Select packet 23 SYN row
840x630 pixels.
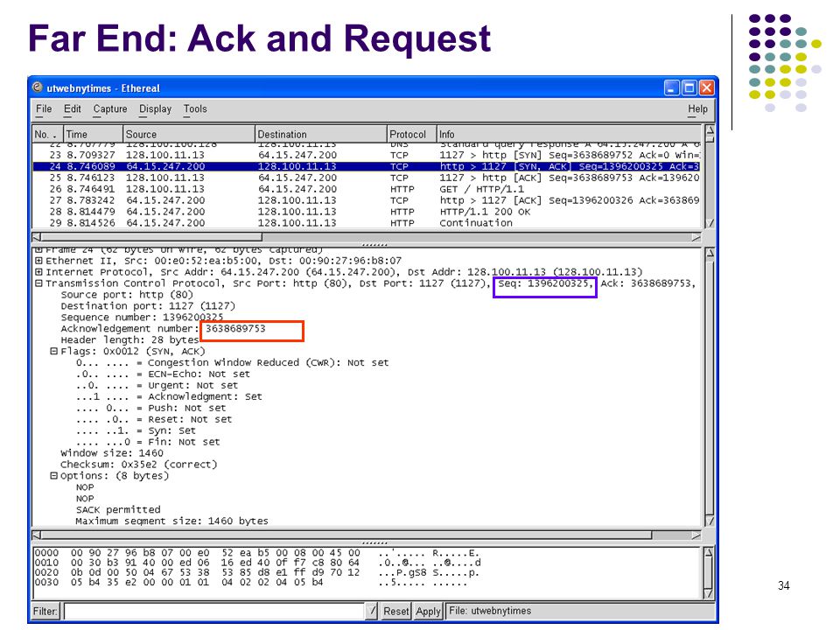(x=367, y=155)
